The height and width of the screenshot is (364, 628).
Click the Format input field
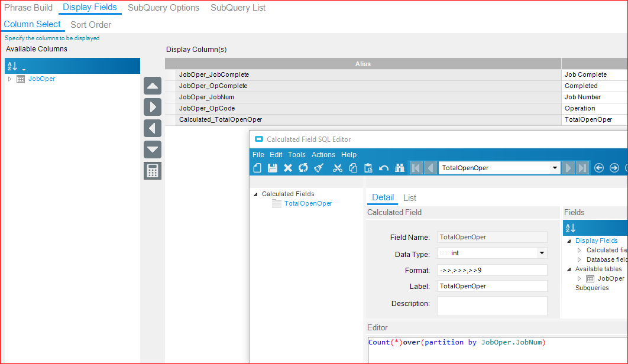tap(492, 270)
